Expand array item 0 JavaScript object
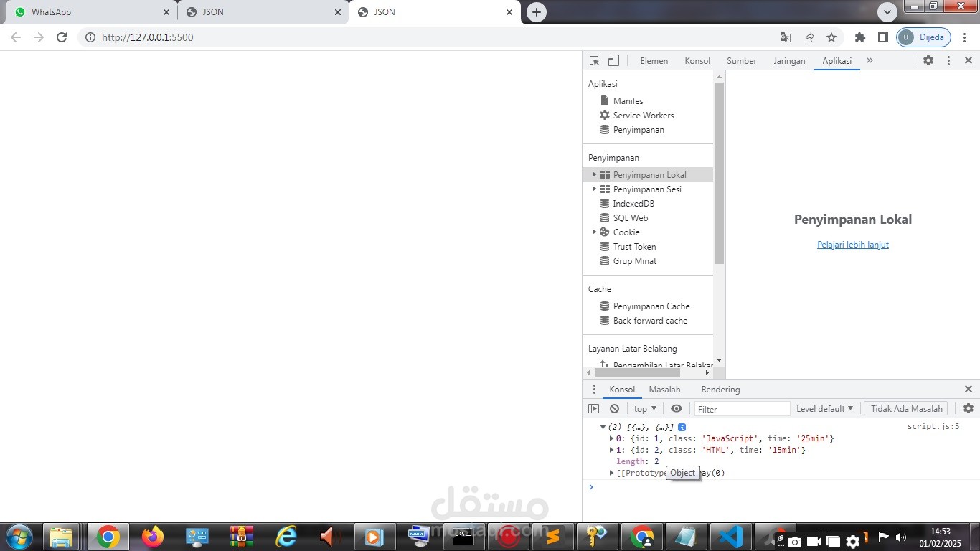 pos(612,438)
